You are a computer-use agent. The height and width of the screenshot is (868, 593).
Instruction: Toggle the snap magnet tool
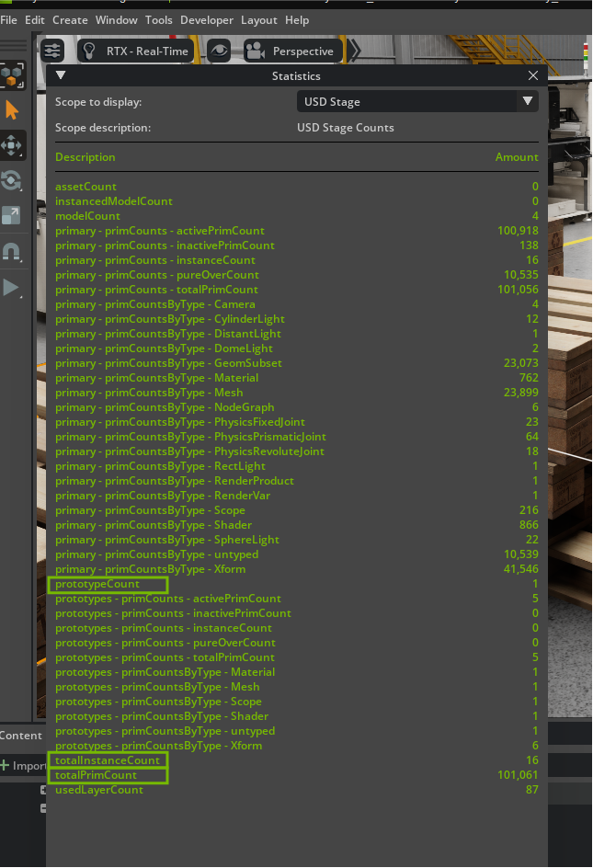pos(12,251)
